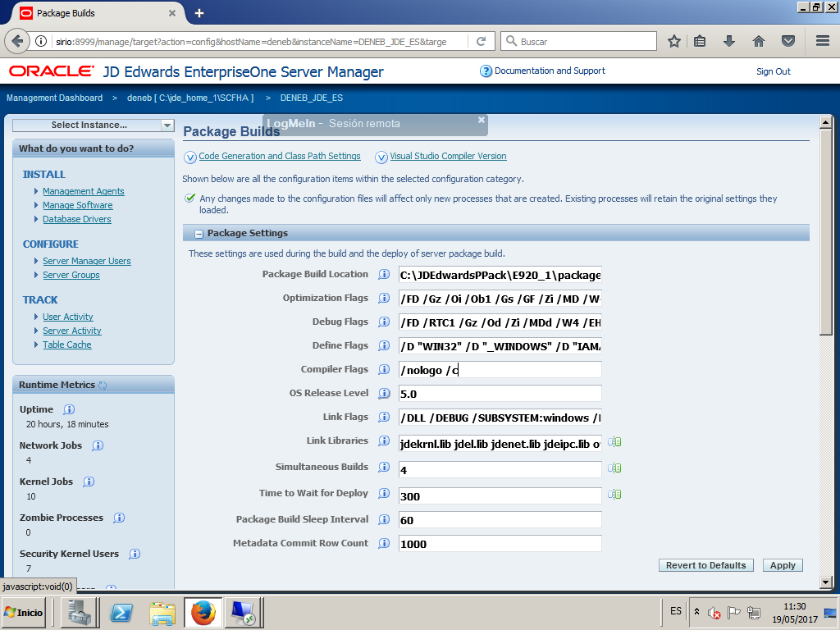Click info icon next to OS Release Level
The height and width of the screenshot is (630, 840).
[x=384, y=393]
